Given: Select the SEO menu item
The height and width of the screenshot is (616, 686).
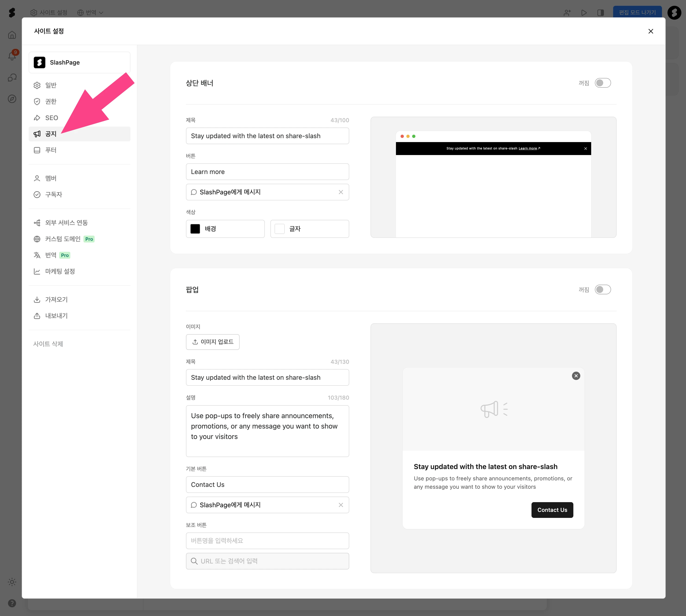Looking at the screenshot, I should click(51, 118).
